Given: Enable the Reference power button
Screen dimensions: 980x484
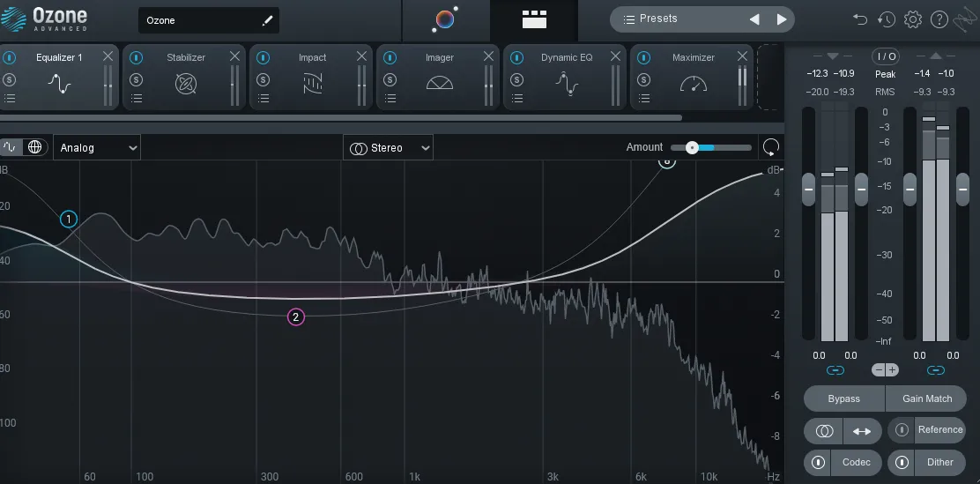Looking at the screenshot, I should (902, 429).
